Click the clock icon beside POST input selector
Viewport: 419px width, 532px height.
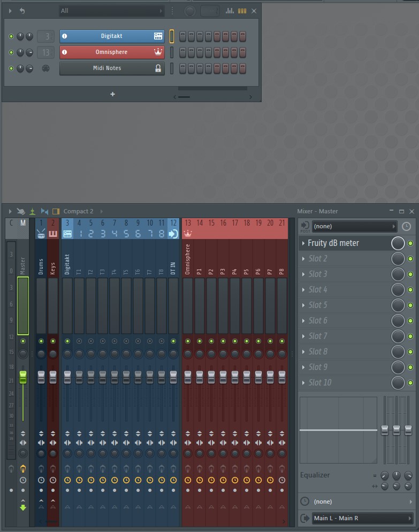pyautogui.click(x=406, y=227)
